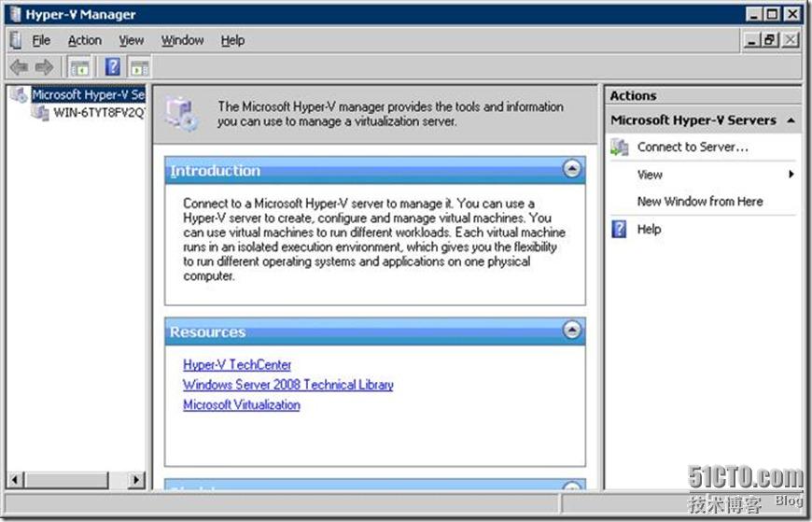
Task: Open the File menu
Action: (x=41, y=40)
